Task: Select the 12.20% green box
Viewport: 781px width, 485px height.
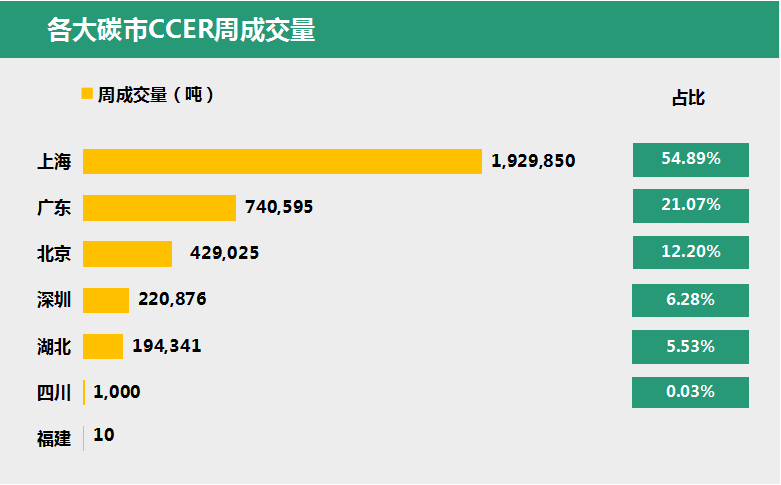Action: 691,252
